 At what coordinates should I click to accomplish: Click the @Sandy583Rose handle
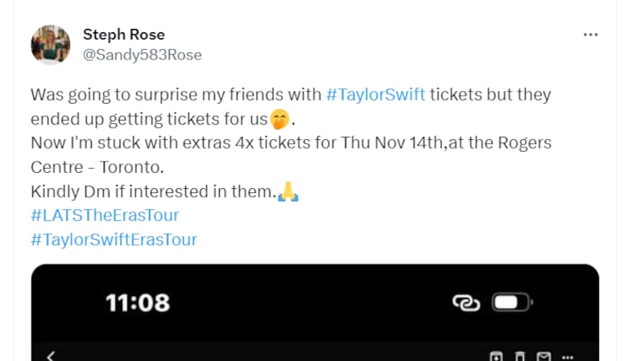click(x=142, y=55)
